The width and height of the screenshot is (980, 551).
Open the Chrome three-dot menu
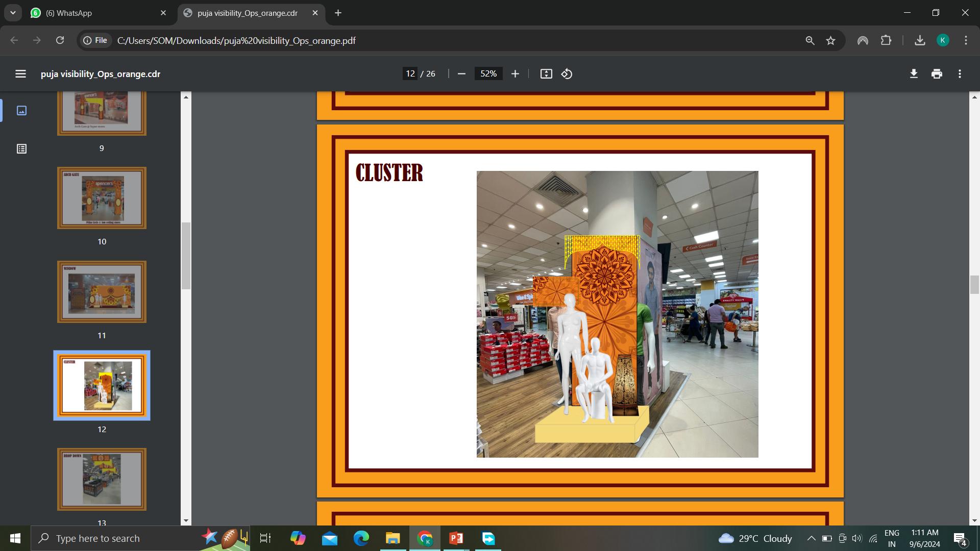tap(966, 41)
